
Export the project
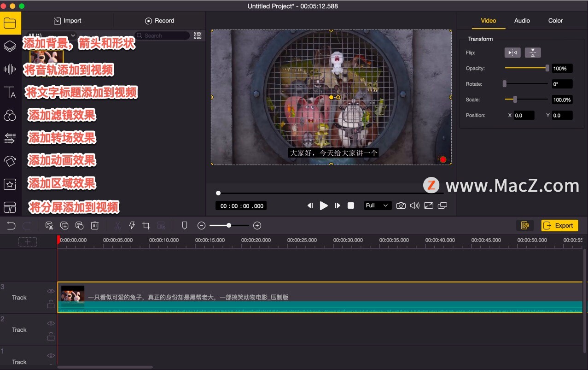(559, 225)
